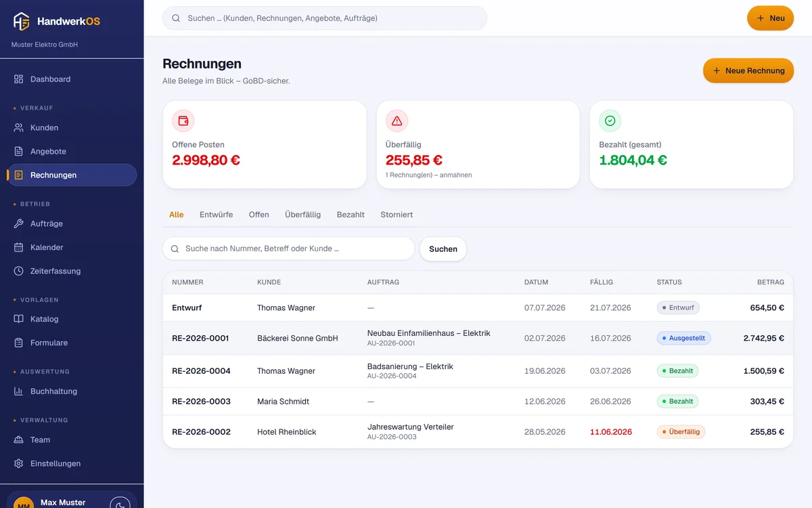Switch to the Entwürfe tab
Screen dimensions: 812x508
click(x=216, y=215)
